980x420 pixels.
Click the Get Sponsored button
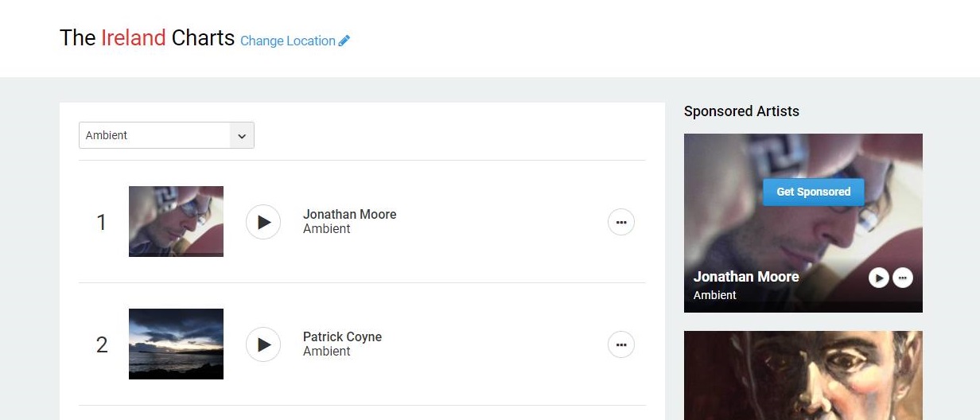click(813, 192)
